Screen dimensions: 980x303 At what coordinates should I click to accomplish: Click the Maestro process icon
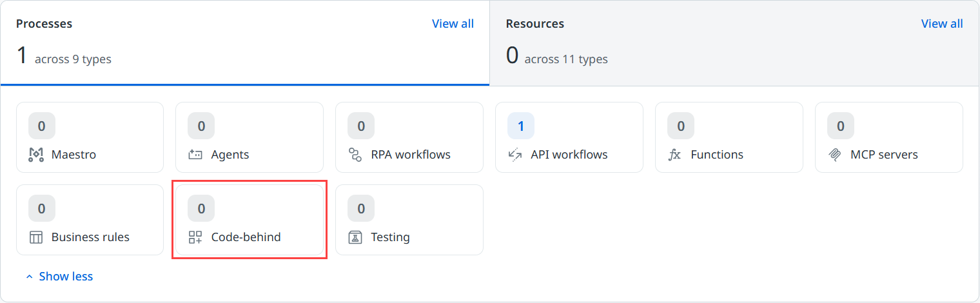pyautogui.click(x=36, y=155)
